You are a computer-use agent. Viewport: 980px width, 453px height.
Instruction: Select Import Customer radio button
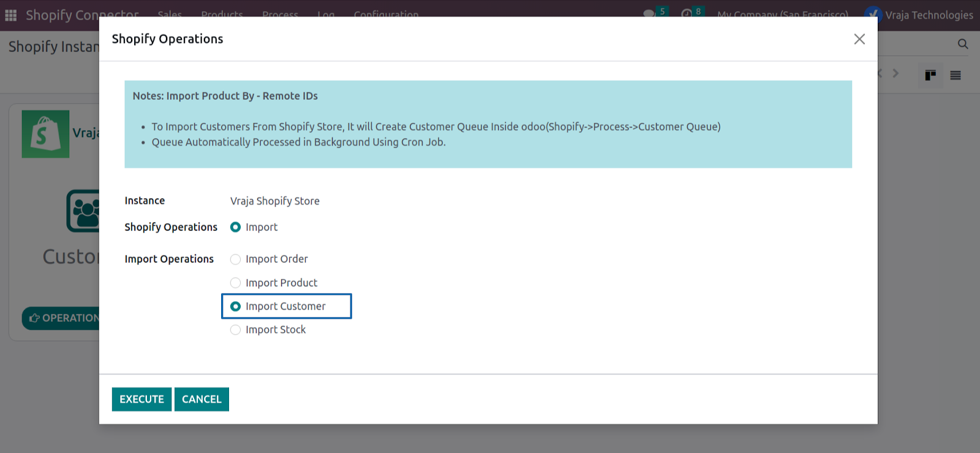pos(235,306)
